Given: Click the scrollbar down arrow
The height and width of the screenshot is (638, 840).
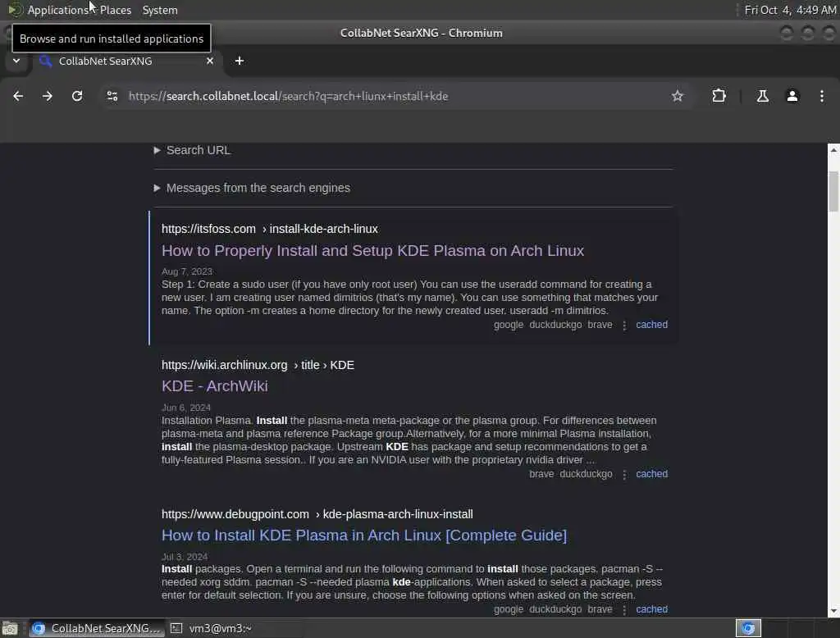Looking at the screenshot, I should point(833,611).
